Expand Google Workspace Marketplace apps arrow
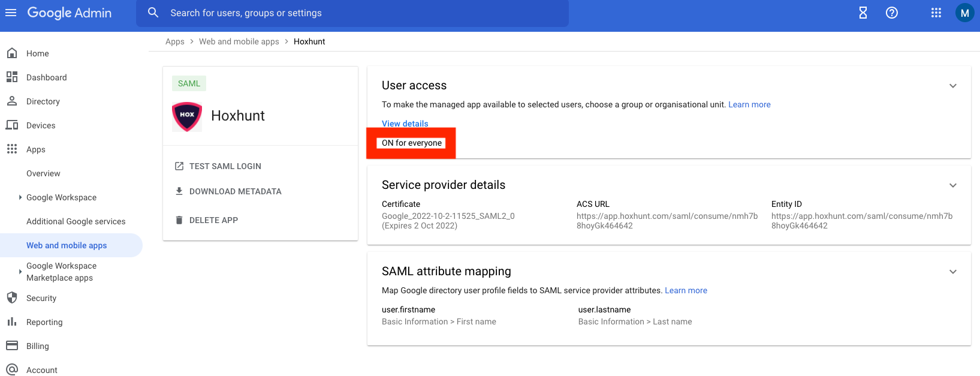 click(x=20, y=272)
